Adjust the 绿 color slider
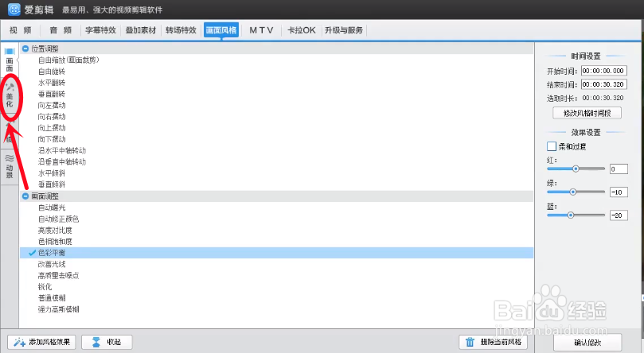Screen dimensions: 644x353 coord(576,192)
